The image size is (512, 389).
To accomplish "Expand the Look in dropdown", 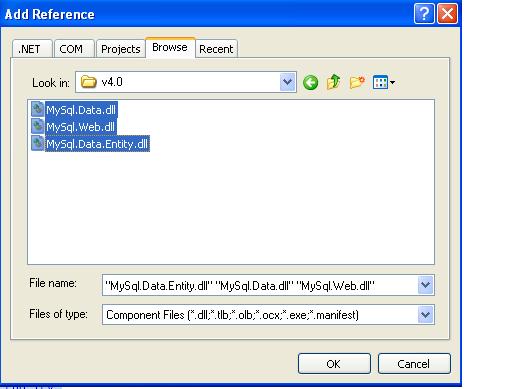I will tap(288, 82).
